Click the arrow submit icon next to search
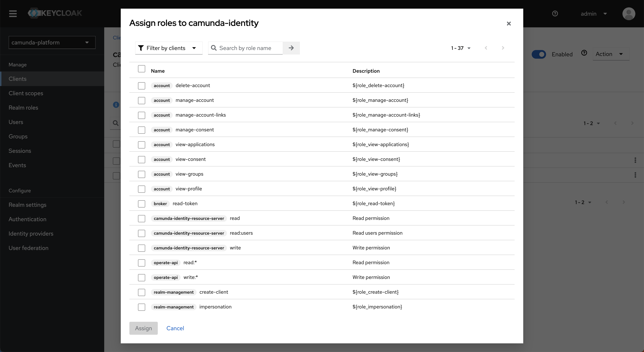This screenshot has width=644, height=352. (x=292, y=48)
